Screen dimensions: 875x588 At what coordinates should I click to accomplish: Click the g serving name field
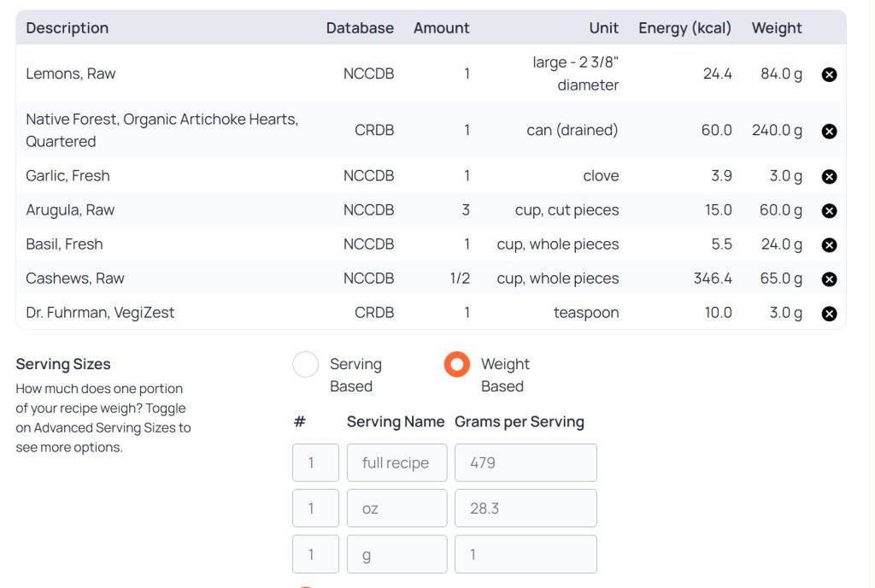(396, 555)
